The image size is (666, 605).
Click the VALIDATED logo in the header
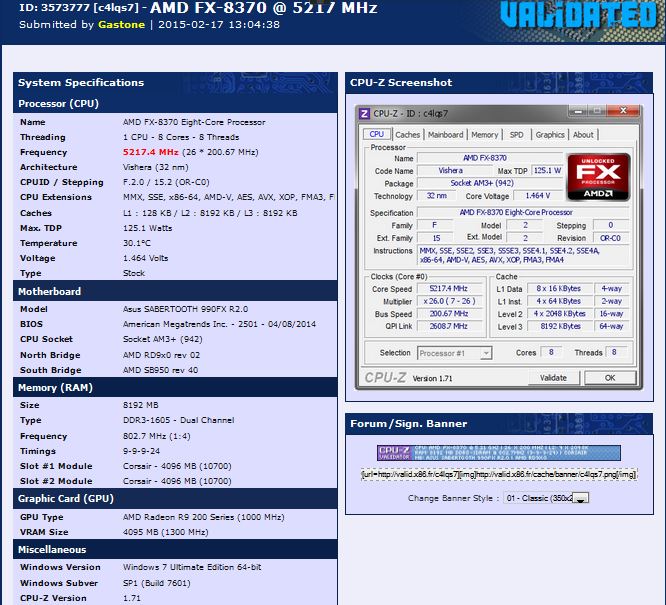click(579, 15)
